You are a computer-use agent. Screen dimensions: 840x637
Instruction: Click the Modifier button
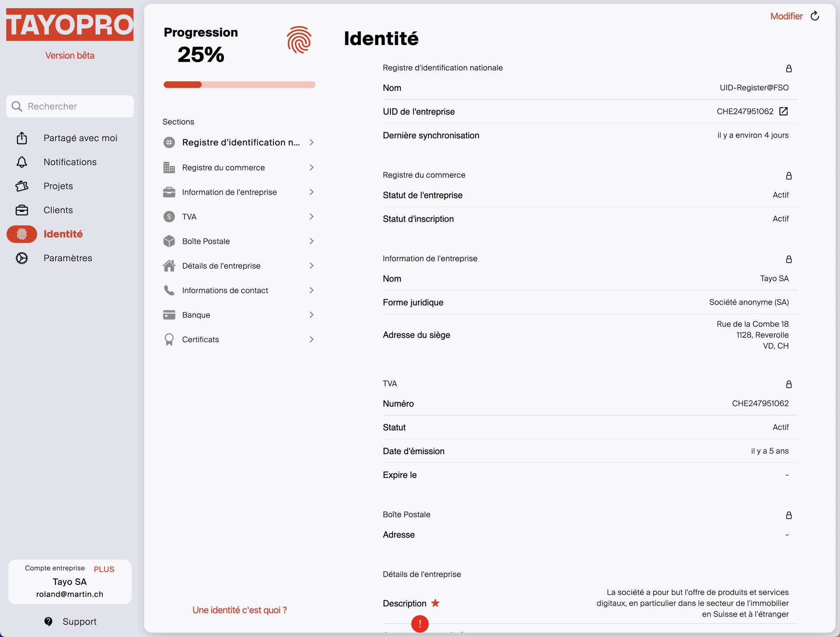786,16
